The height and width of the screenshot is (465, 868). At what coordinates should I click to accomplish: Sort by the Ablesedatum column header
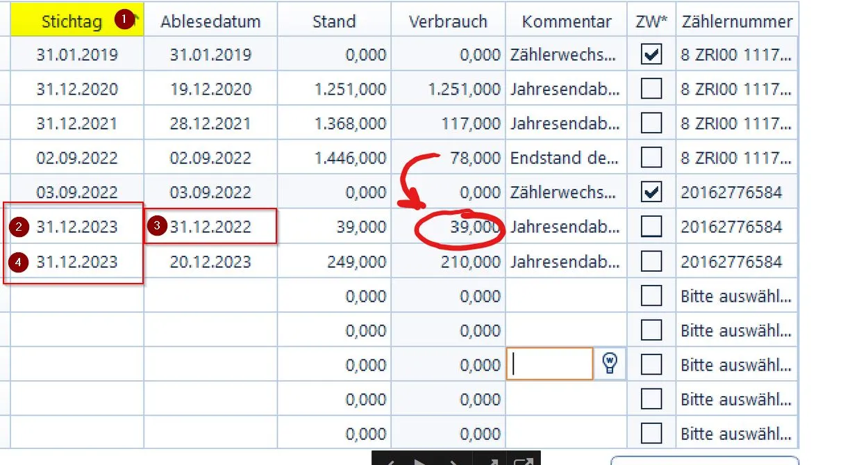tap(210, 22)
